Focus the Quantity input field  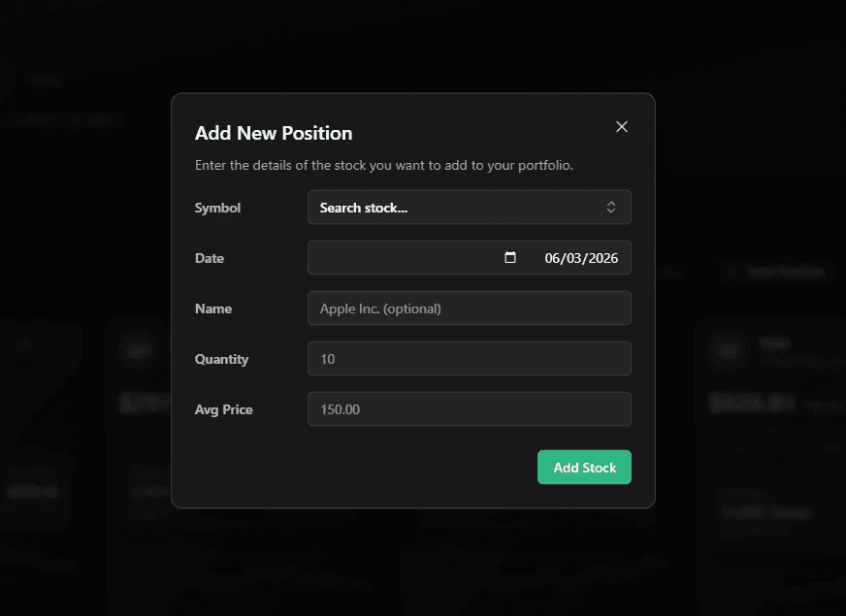tap(470, 359)
